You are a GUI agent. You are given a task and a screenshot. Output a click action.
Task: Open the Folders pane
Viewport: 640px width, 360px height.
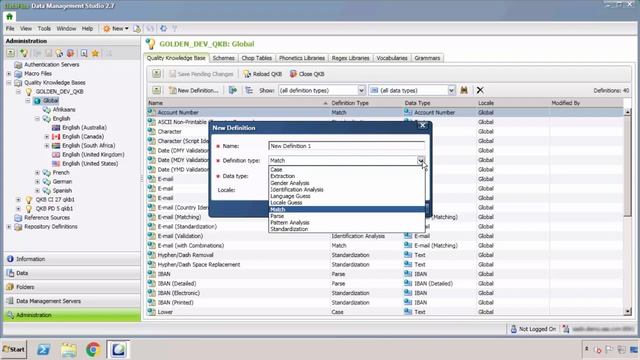click(72, 287)
